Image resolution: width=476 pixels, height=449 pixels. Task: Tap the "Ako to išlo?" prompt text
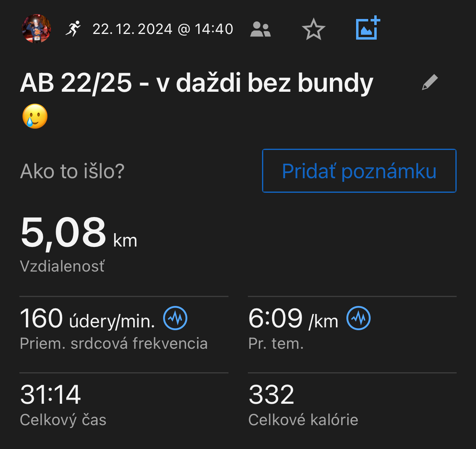click(x=72, y=171)
